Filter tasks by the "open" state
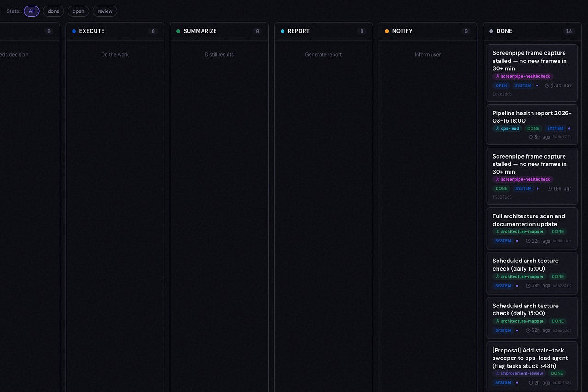This screenshot has width=588, height=392. [x=79, y=11]
